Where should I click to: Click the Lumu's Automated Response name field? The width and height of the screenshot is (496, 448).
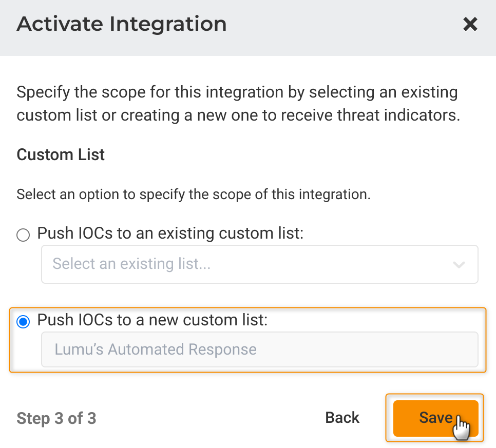click(259, 350)
